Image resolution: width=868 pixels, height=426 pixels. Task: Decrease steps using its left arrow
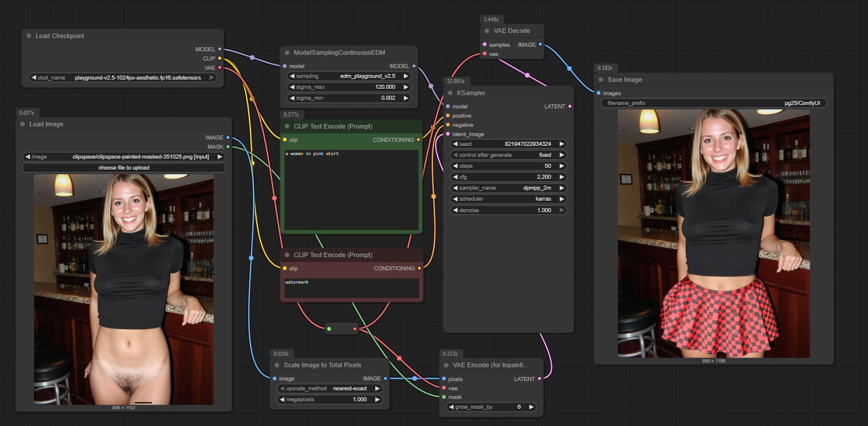(x=455, y=166)
